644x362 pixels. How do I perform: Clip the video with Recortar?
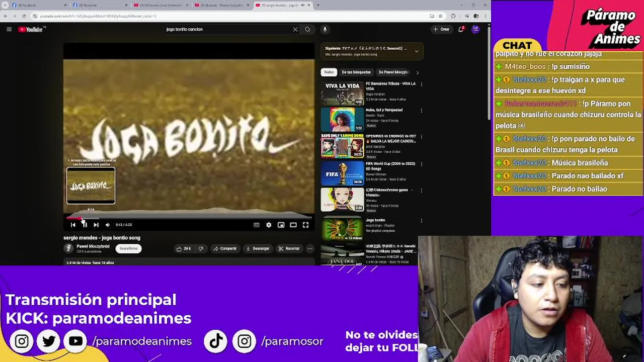[x=289, y=248]
